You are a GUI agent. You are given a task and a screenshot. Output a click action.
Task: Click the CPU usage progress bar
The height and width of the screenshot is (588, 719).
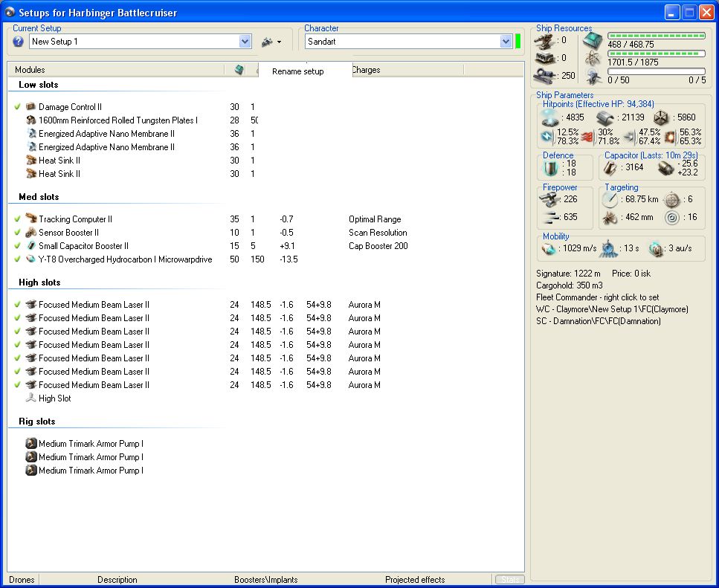coord(657,36)
